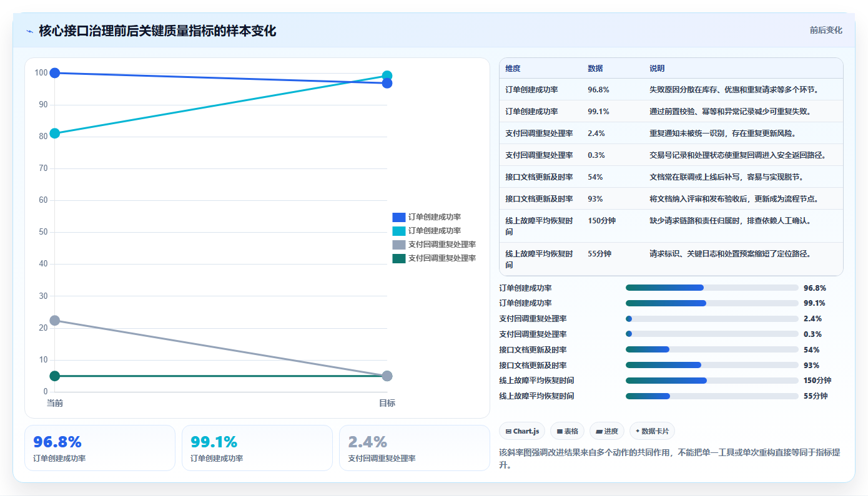Click the progress bar labeled 150分钟

tap(712, 381)
